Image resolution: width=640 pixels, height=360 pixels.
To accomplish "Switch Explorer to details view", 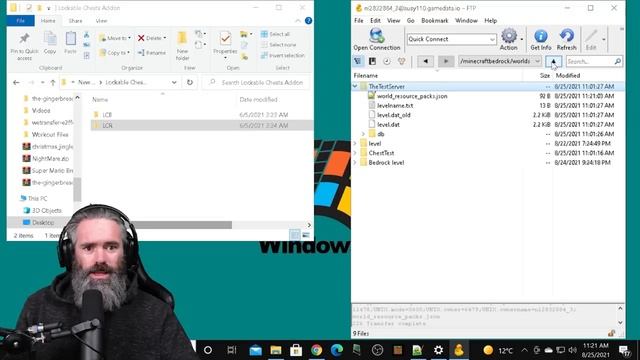I will tap(294, 235).
